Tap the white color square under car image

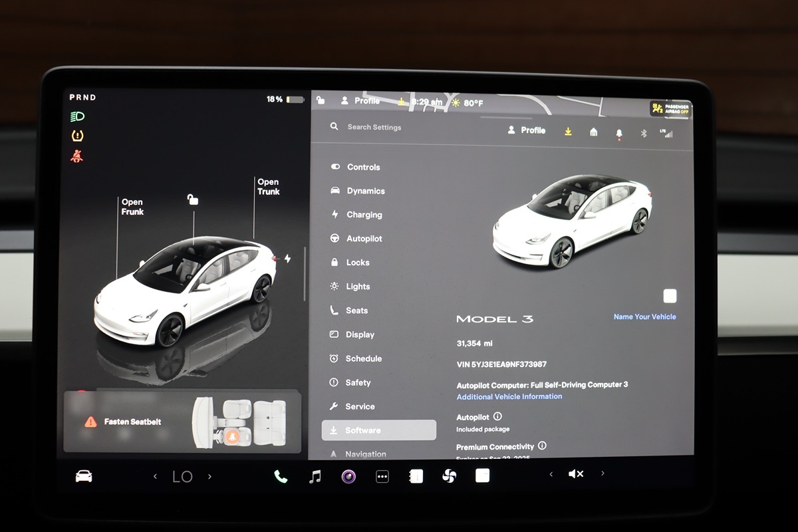(670, 296)
